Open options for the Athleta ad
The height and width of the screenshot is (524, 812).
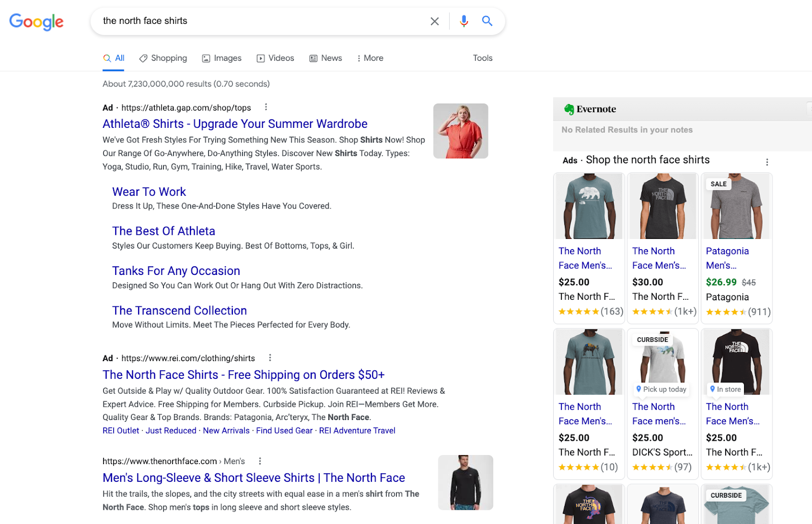(x=266, y=107)
